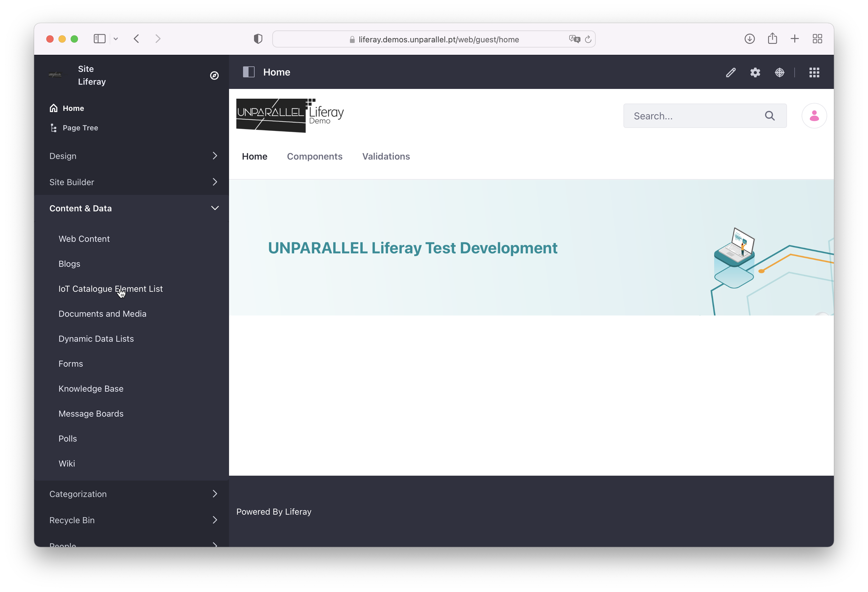The image size is (868, 592).
Task: Select the Validations tab in navigation
Action: [x=386, y=156]
